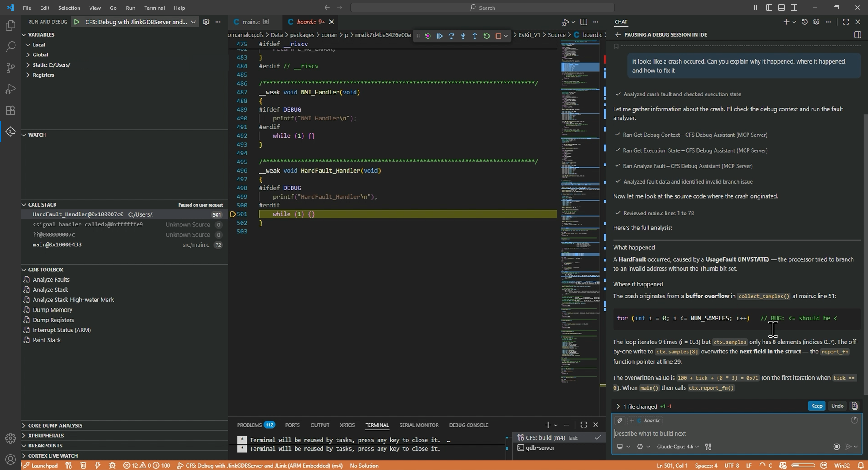Click the reset device icon in debug toolbar
868x470 pixels.
pos(428,36)
